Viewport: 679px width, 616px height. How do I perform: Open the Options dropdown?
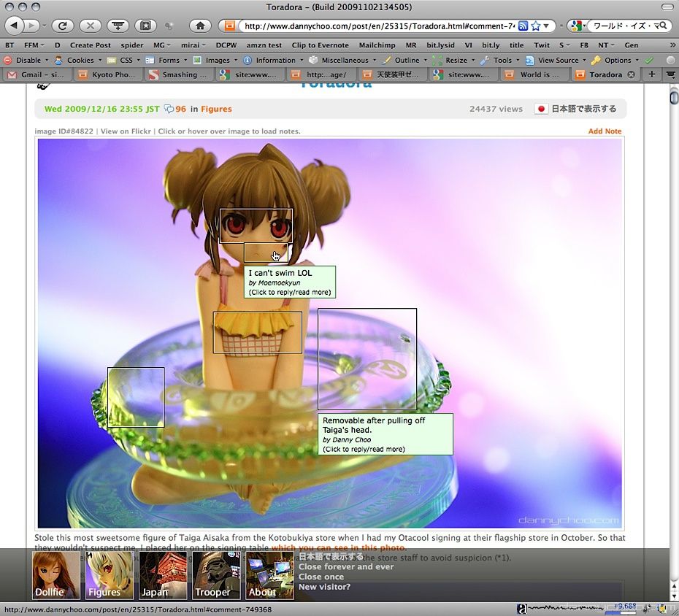(x=615, y=60)
